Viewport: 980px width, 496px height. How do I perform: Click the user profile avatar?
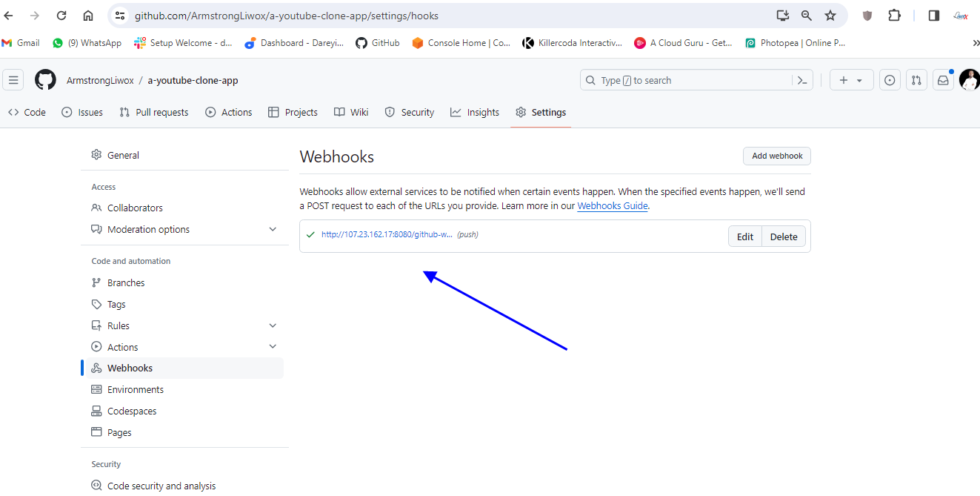pos(969,80)
